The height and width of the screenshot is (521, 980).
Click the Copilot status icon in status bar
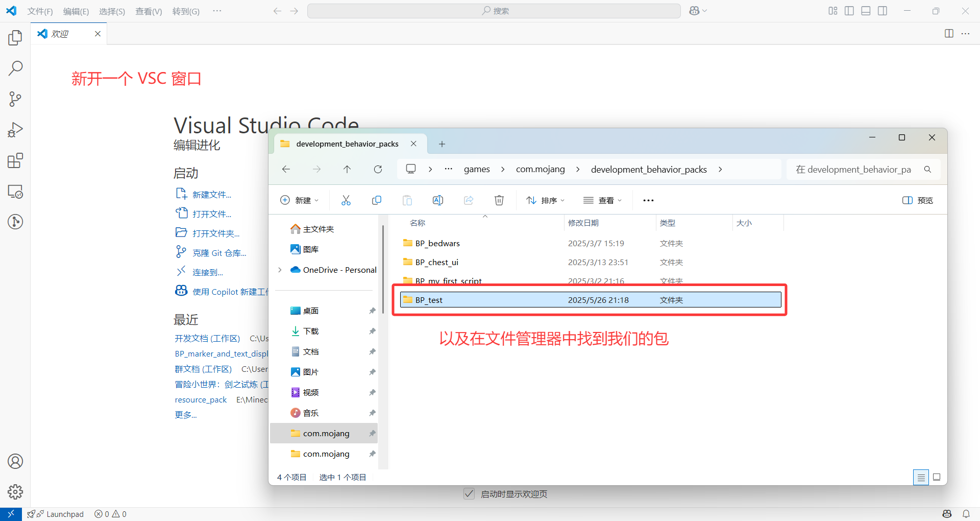pyautogui.click(x=947, y=514)
